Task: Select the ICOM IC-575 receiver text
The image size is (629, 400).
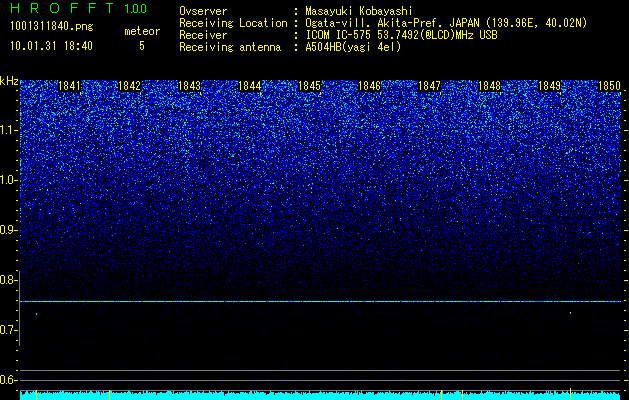Action: (x=401, y=35)
